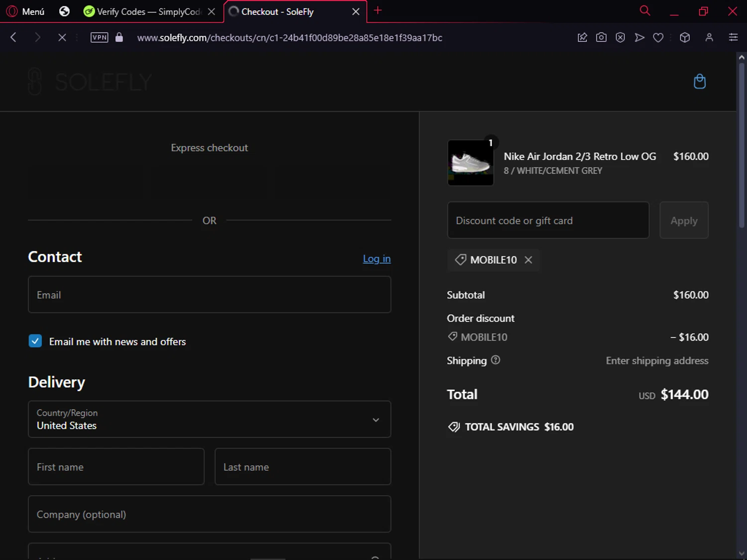Click the TOTAL SAVINGS tag icon
This screenshot has width=747, height=560.
click(454, 427)
